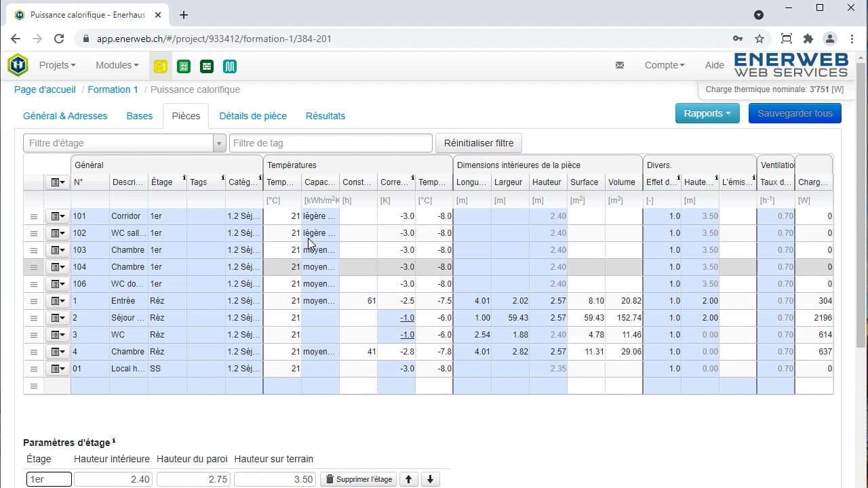The height and width of the screenshot is (488, 868).
Task: Expand the Filtre d'étage combo box
Action: pyautogui.click(x=219, y=143)
